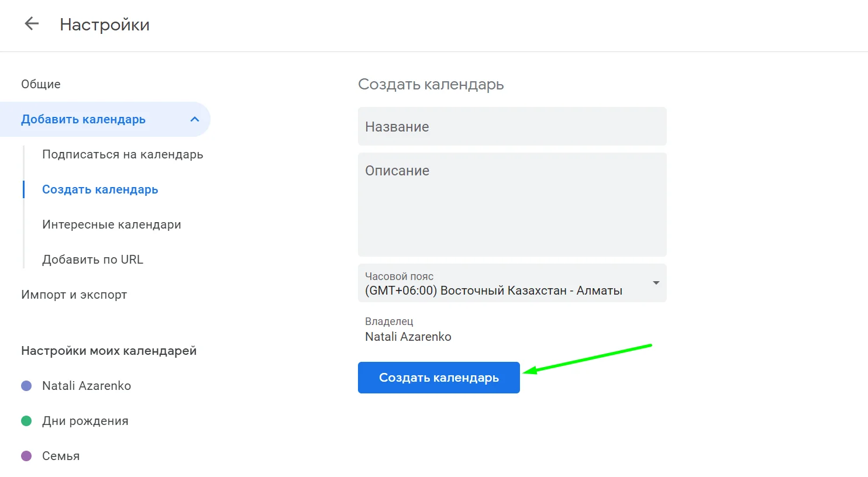Open Создать календарь in the sidebar
Screen dimensions: 868x477
click(x=100, y=189)
